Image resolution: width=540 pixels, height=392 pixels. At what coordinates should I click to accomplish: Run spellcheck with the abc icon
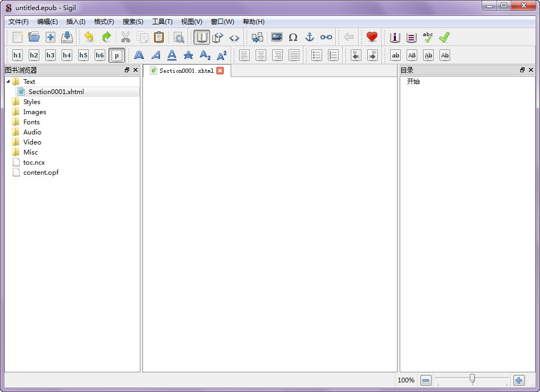(x=428, y=37)
